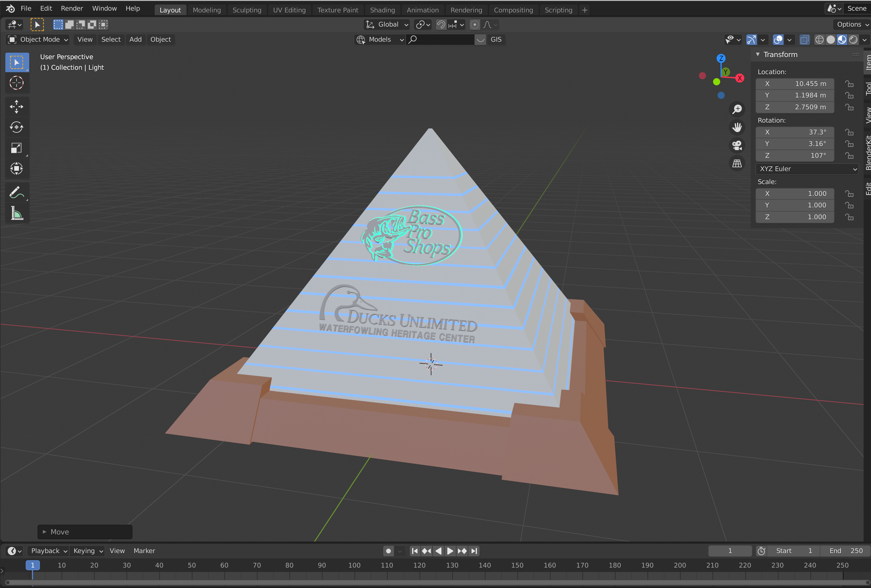This screenshot has width=871, height=588.
Task: Select the Annotate pencil tool
Action: 17,193
